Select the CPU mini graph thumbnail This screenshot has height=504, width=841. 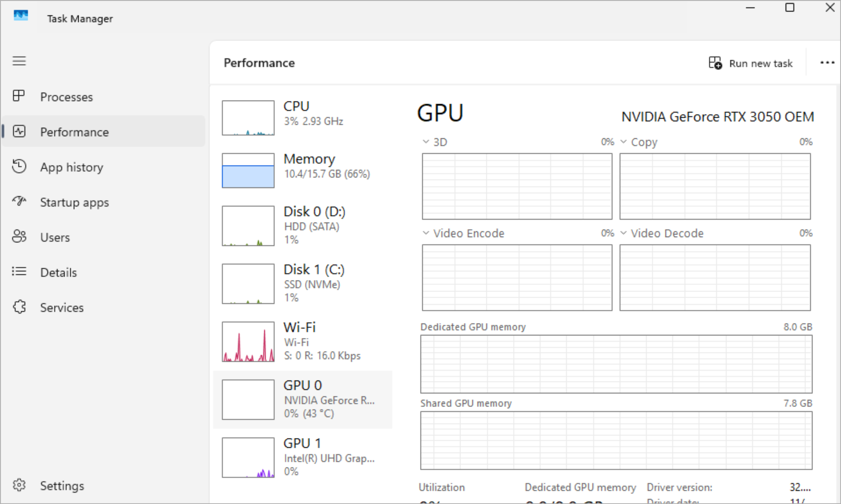click(x=248, y=118)
